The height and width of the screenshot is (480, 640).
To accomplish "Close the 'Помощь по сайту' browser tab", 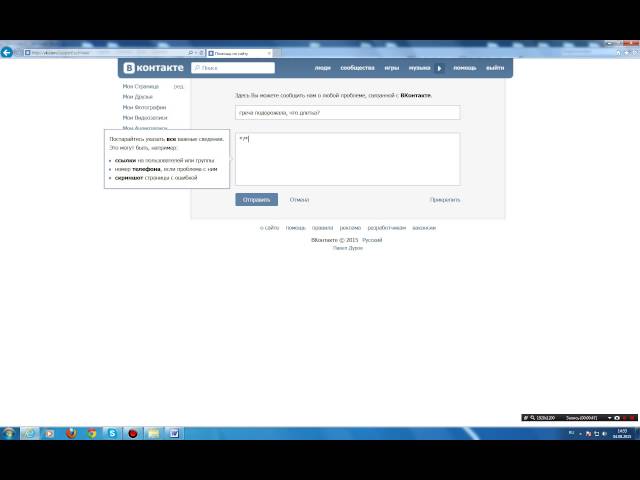I will (269, 53).
